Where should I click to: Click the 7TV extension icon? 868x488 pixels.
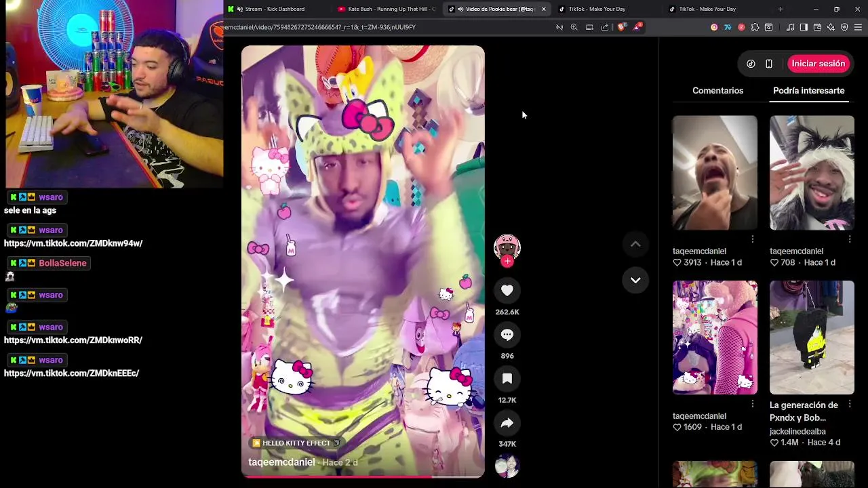[728, 27]
